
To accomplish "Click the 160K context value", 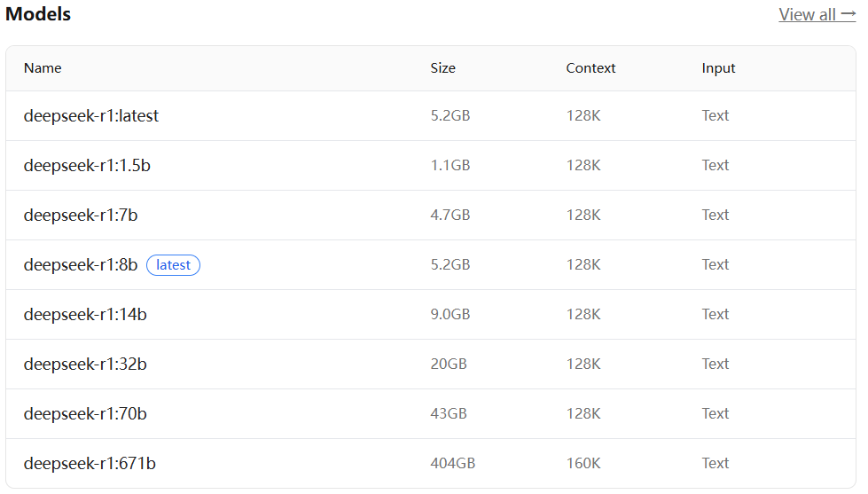I will coord(583,463).
